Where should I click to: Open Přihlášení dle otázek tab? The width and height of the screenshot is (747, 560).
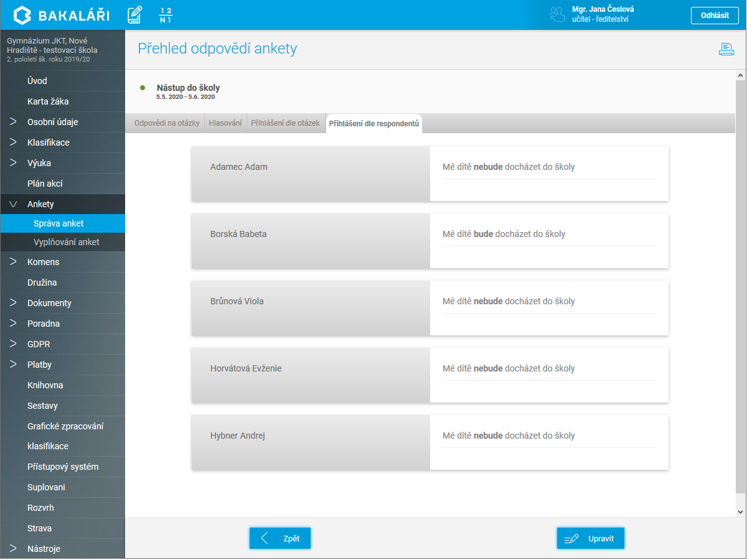tap(285, 123)
